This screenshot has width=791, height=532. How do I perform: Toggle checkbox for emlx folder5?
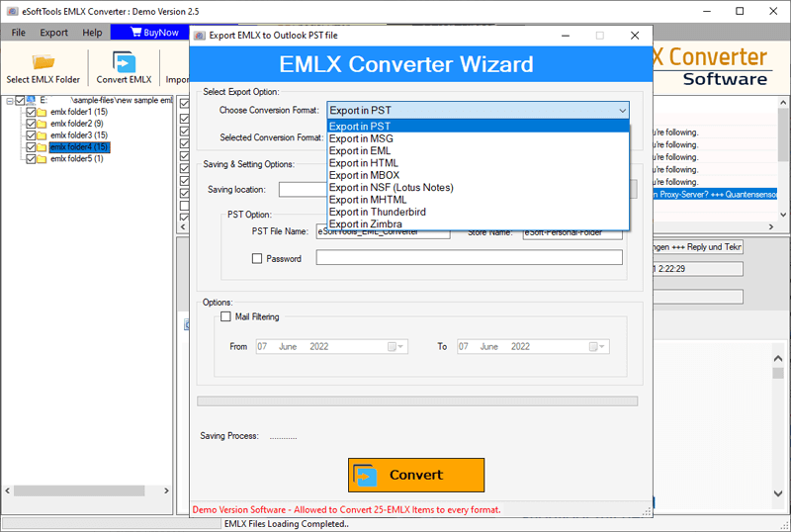(x=31, y=159)
